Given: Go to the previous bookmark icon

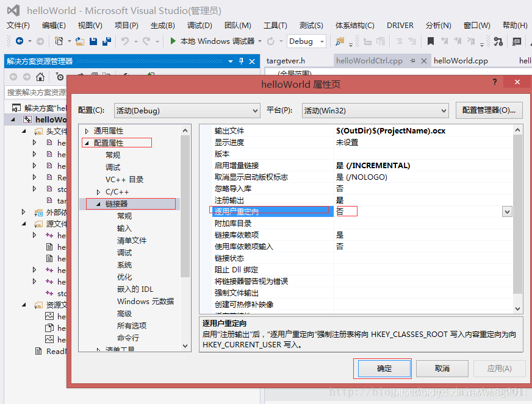Looking at the screenshot, I should tap(444, 41).
